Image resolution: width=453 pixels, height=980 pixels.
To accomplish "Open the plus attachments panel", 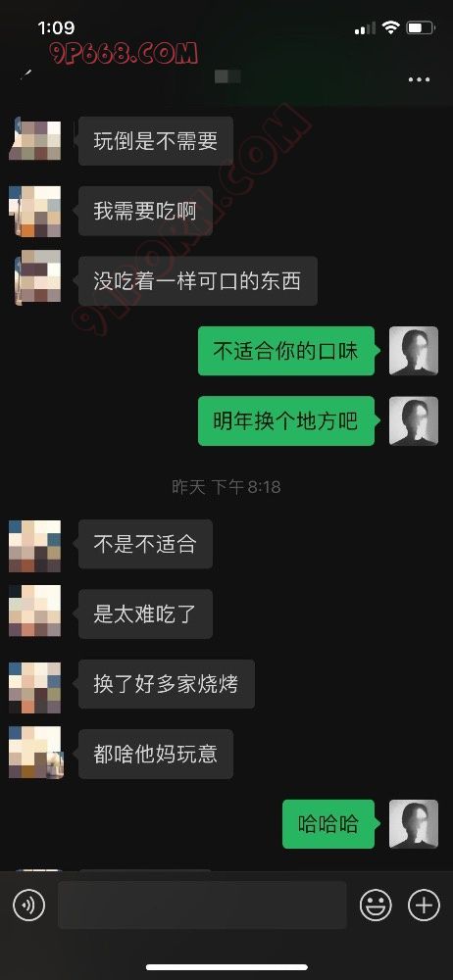I will (424, 905).
